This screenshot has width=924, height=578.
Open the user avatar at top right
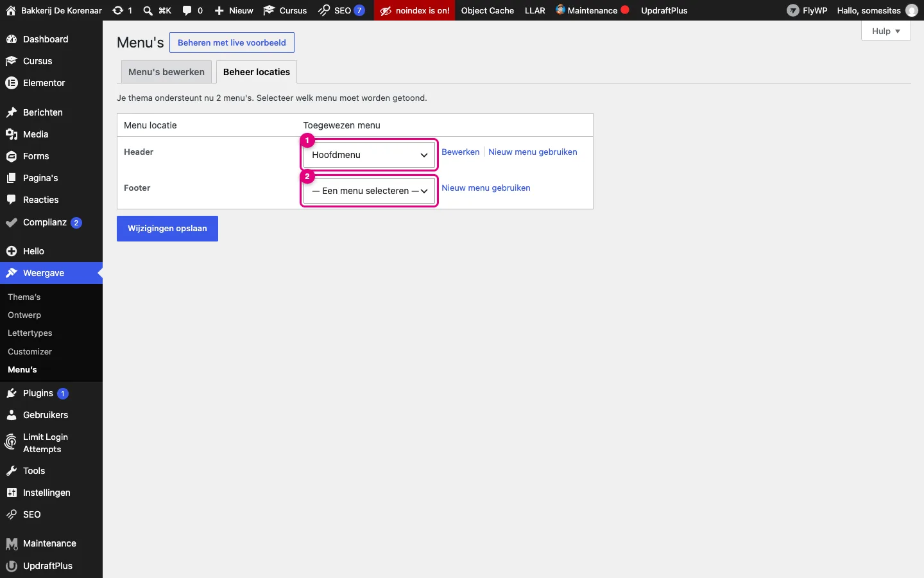point(912,10)
